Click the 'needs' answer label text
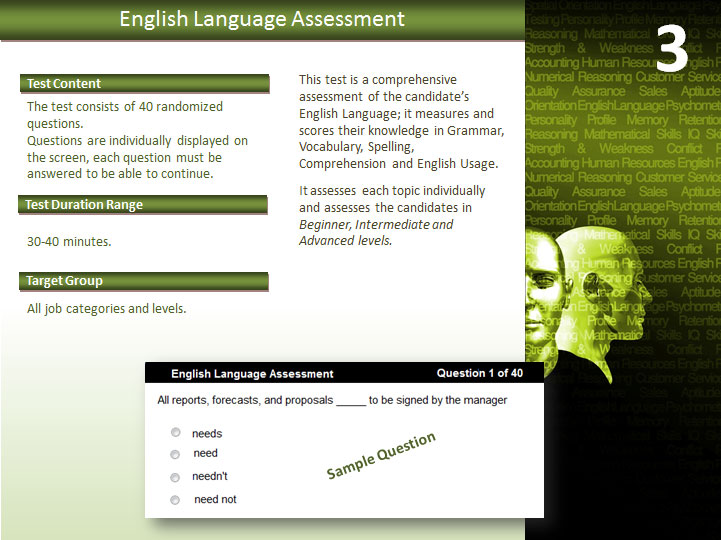The image size is (721, 540). pyautogui.click(x=207, y=434)
